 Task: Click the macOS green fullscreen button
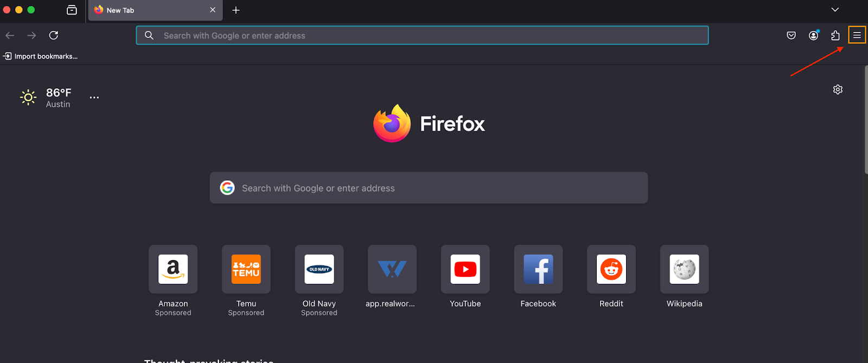click(31, 10)
